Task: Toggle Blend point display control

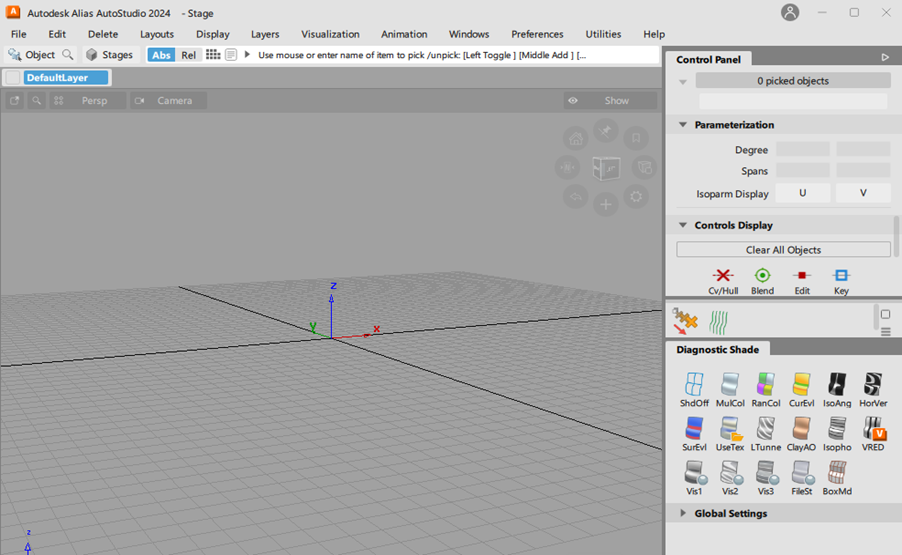Action: tap(762, 282)
